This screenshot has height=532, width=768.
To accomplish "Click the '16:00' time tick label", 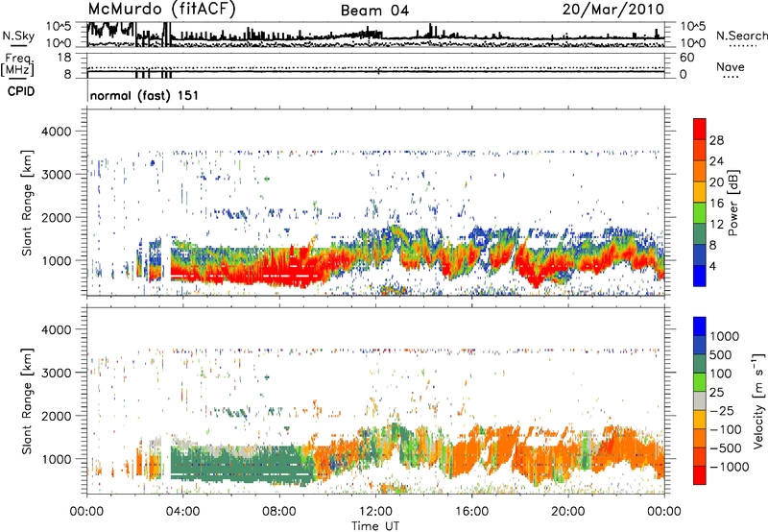I will (471, 512).
